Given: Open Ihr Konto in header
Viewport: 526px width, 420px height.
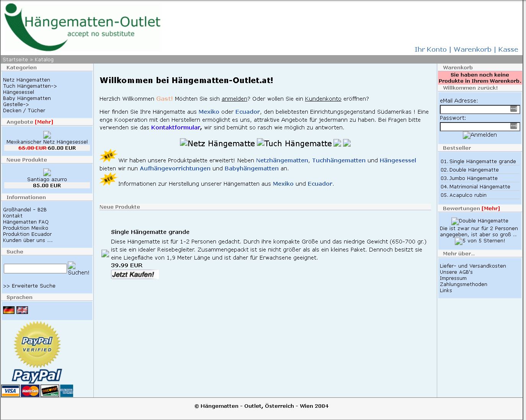Looking at the screenshot, I should tap(430, 49).
